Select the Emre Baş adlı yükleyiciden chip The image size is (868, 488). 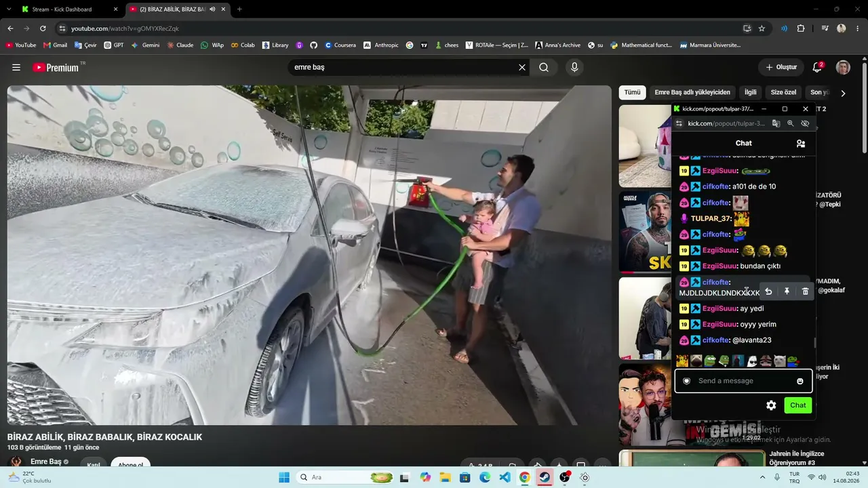(692, 92)
